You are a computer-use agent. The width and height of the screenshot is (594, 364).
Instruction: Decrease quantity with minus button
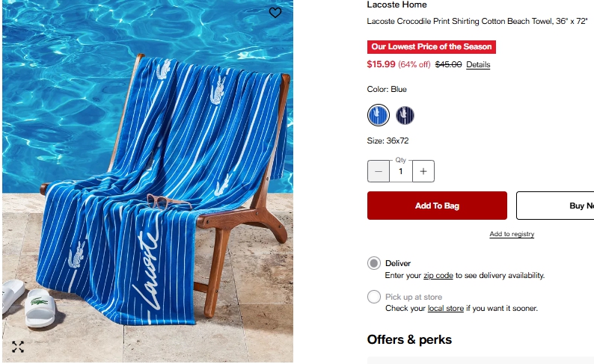tap(378, 171)
